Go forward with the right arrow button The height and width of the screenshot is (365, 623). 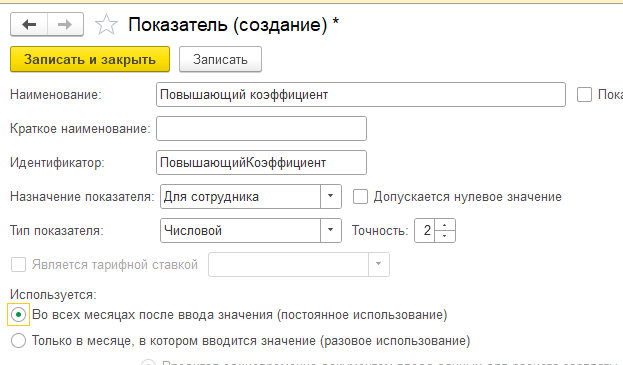pyautogui.click(x=65, y=25)
